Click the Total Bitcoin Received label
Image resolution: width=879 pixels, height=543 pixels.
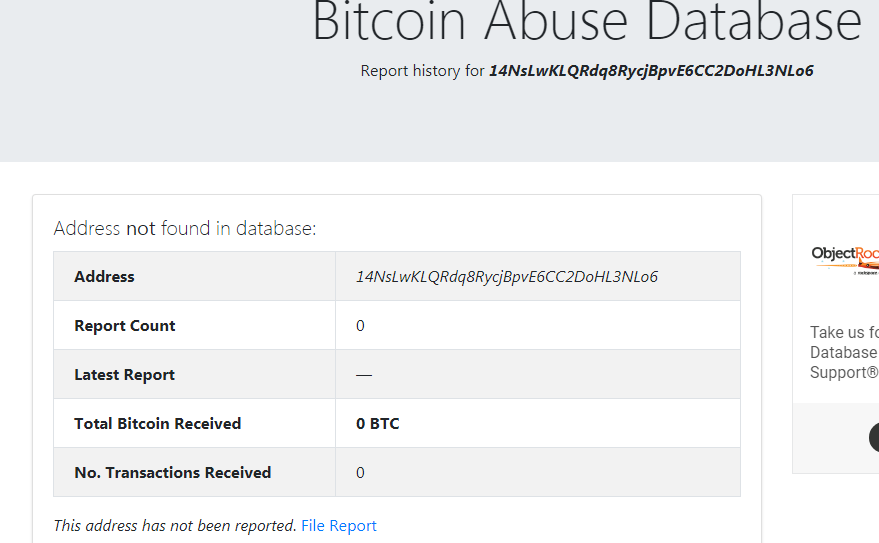157,423
